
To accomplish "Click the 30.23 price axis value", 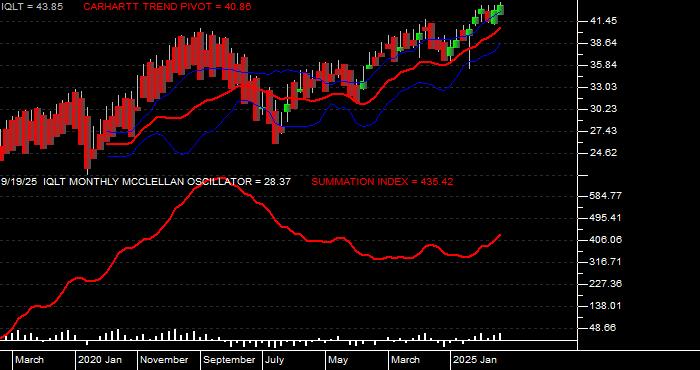I will tap(603, 109).
